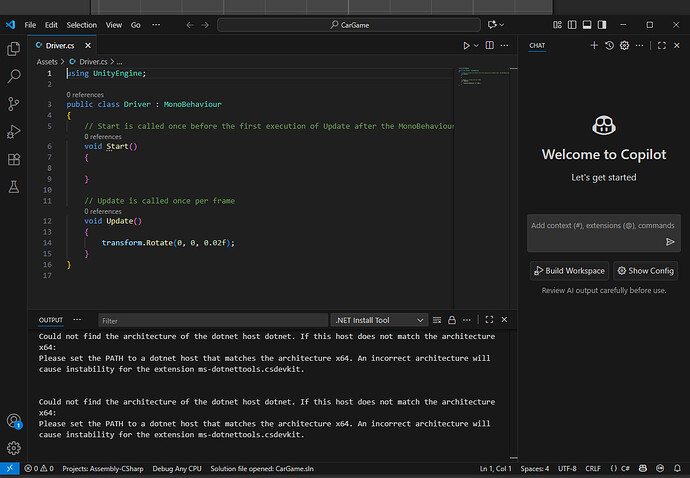Open the .NET Install Tool output dropdown
This screenshot has height=478, width=690.
(378, 321)
